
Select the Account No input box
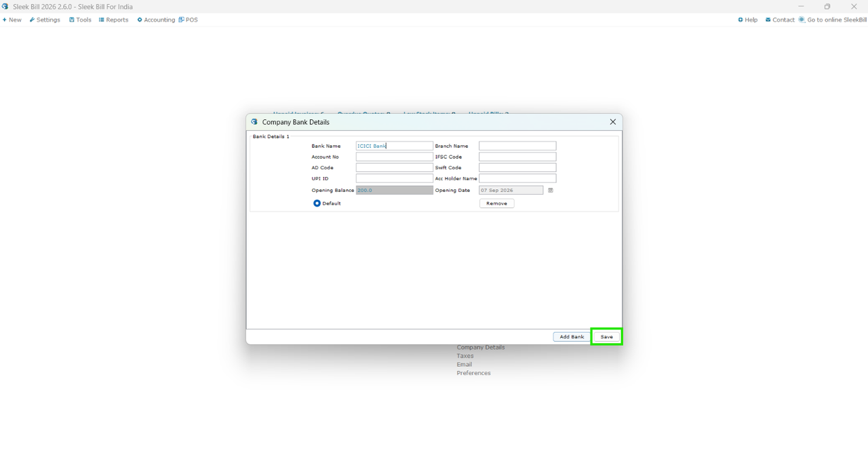coord(394,157)
